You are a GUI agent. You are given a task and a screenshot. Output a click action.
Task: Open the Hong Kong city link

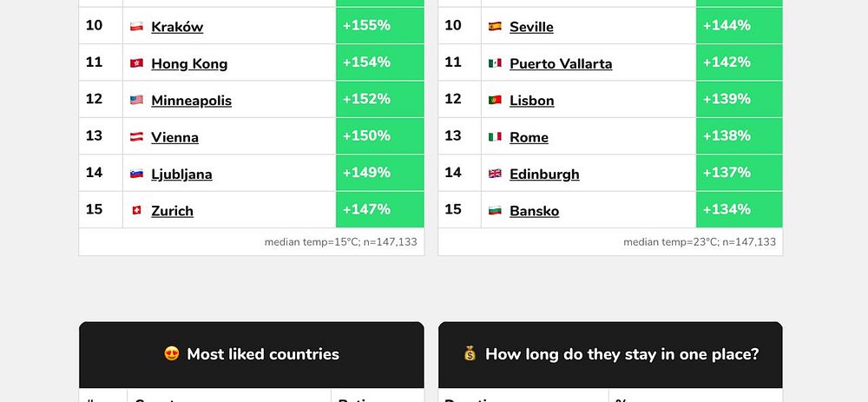(189, 63)
